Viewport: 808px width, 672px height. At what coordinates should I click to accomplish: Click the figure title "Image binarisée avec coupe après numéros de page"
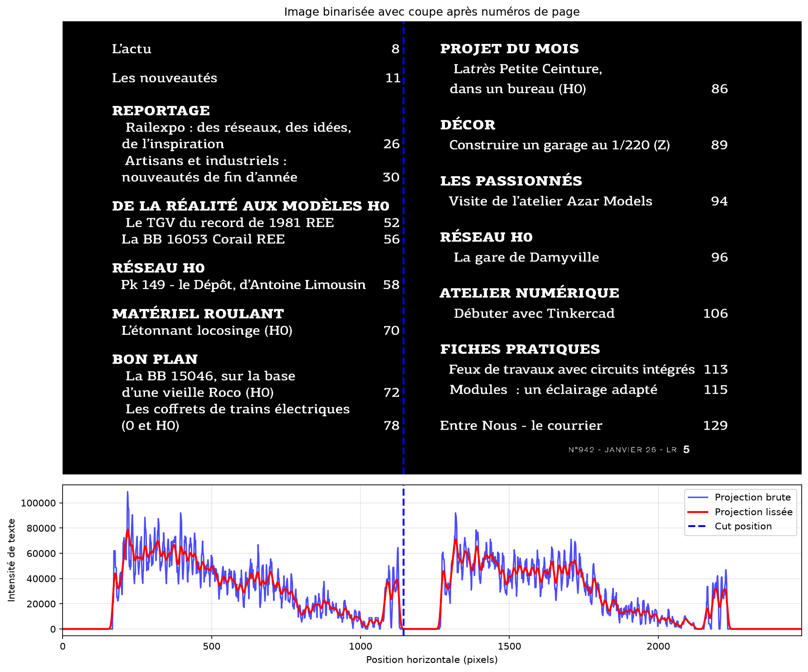[x=432, y=11]
